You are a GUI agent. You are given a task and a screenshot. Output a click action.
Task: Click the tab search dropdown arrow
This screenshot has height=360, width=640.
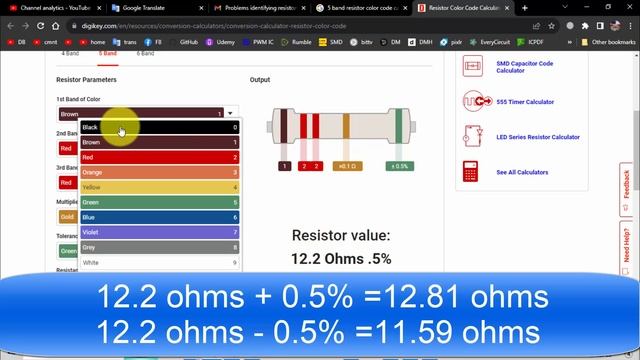pyautogui.click(x=565, y=7)
